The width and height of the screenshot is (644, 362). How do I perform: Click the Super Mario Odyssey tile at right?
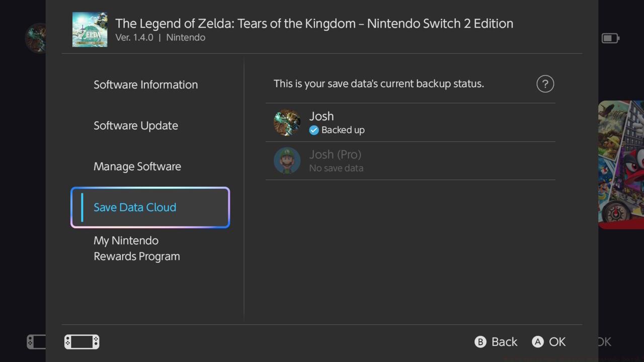tap(621, 164)
